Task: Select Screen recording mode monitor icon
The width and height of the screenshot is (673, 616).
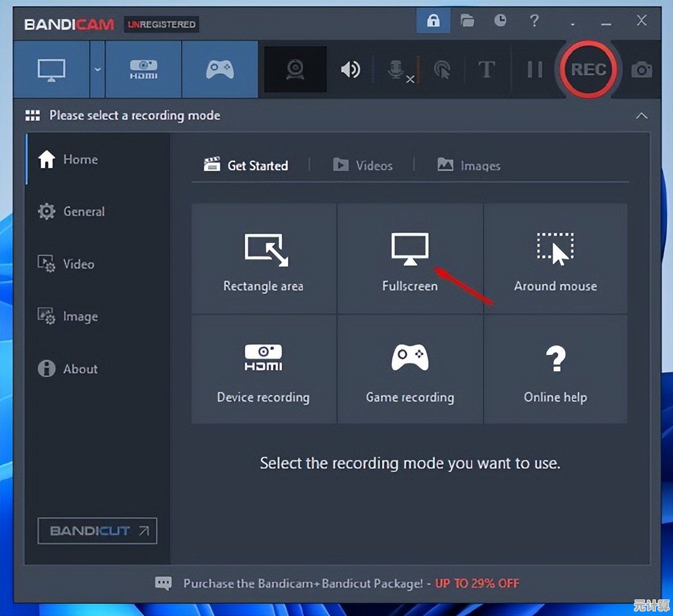Action: [x=51, y=70]
